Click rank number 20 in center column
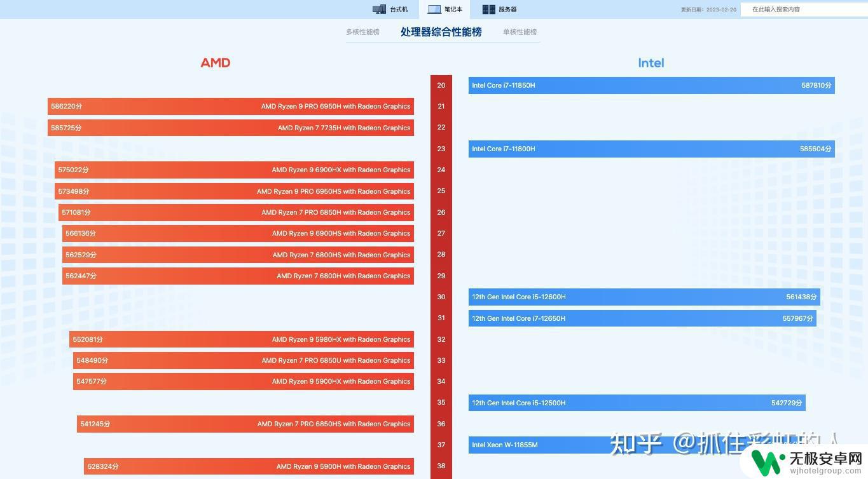The width and height of the screenshot is (868, 479). pyautogui.click(x=441, y=85)
